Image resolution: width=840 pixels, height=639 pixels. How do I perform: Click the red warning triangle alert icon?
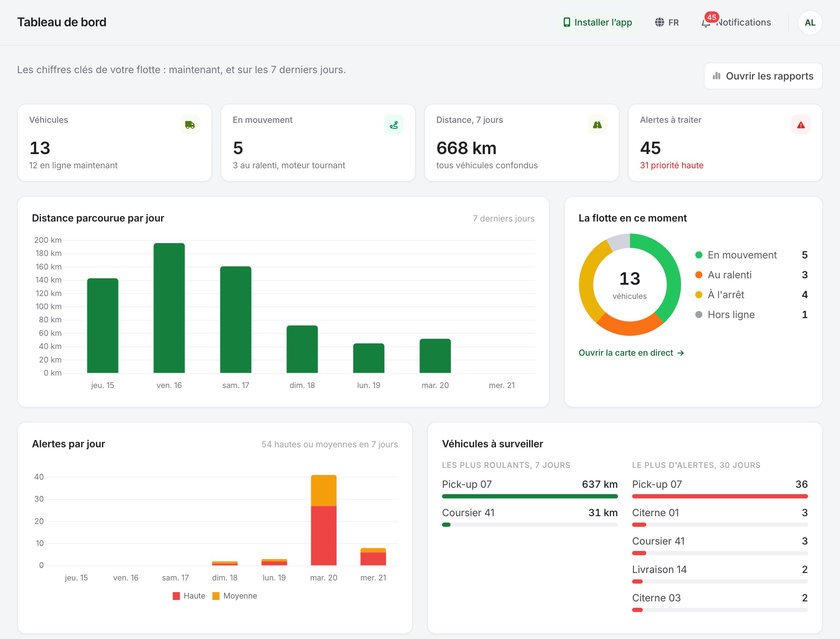click(x=801, y=125)
